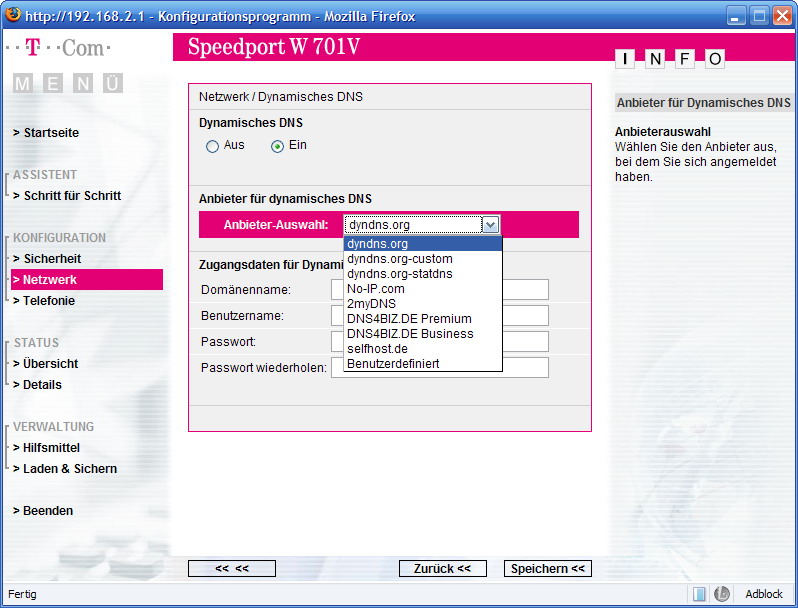Click the Zurück << button
Viewport: 798px width, 608px height.
click(443, 568)
